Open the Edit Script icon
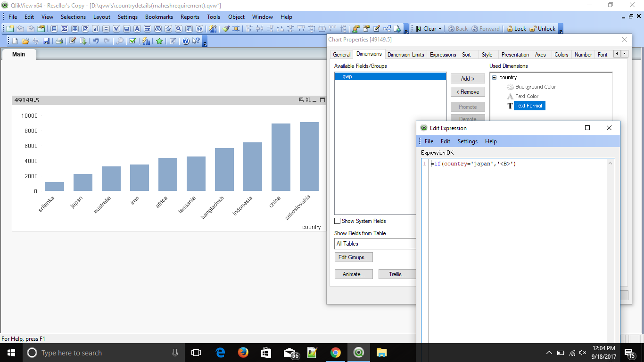 tap(72, 41)
